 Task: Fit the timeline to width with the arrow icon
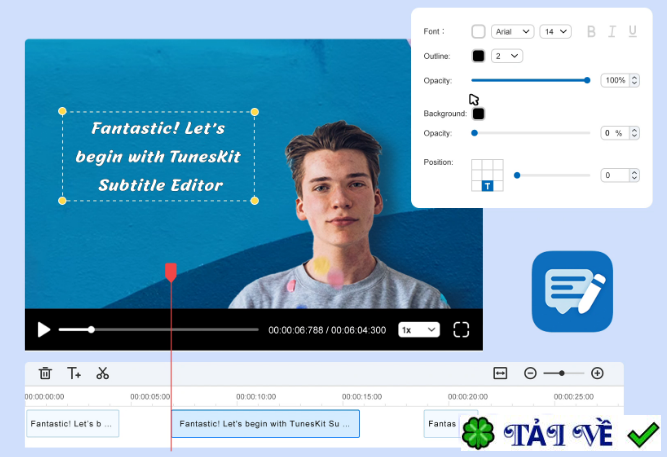500,373
